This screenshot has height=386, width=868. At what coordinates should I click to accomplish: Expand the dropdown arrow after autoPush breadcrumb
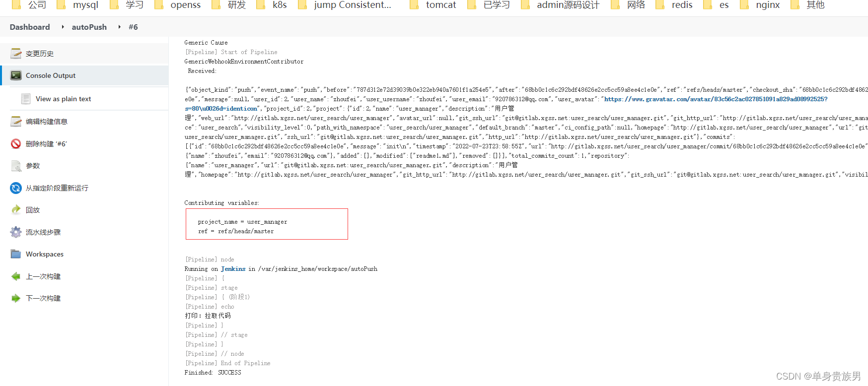119,27
